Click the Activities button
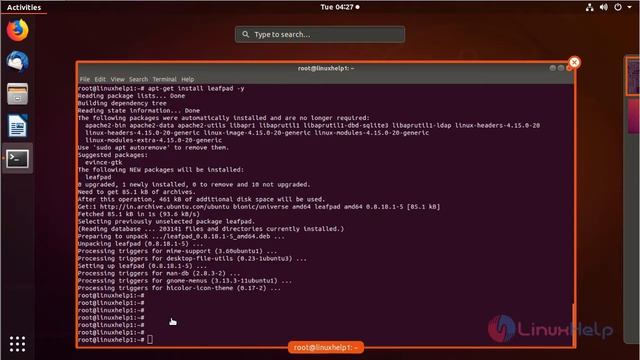 pyautogui.click(x=24, y=7)
